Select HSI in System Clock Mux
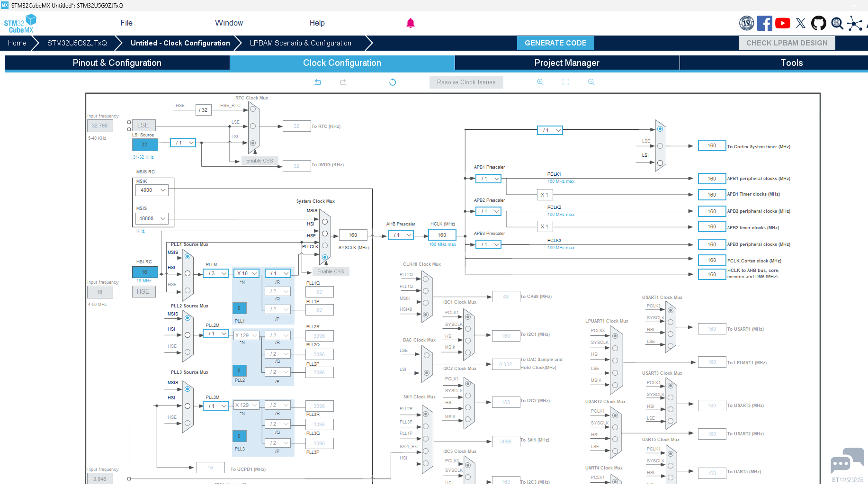The image size is (868, 487). pos(325,222)
